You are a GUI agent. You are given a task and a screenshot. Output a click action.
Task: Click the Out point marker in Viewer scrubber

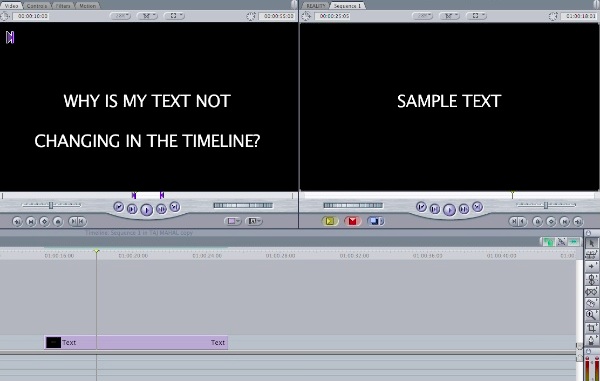162,195
